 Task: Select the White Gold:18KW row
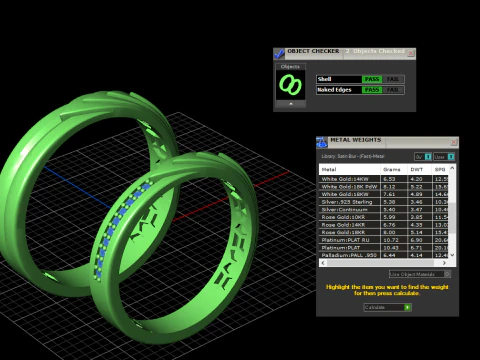click(x=384, y=194)
